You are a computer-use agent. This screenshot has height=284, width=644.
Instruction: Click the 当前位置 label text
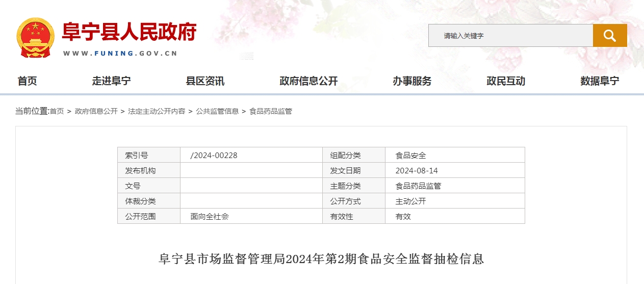point(32,111)
